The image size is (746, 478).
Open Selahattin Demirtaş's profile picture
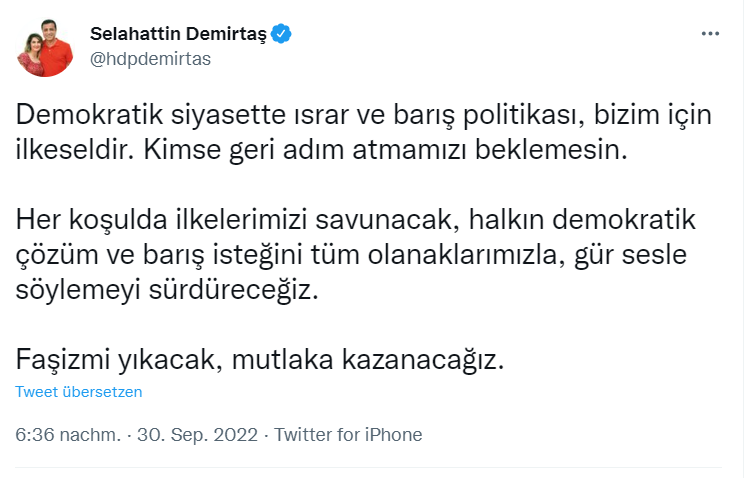point(45,47)
